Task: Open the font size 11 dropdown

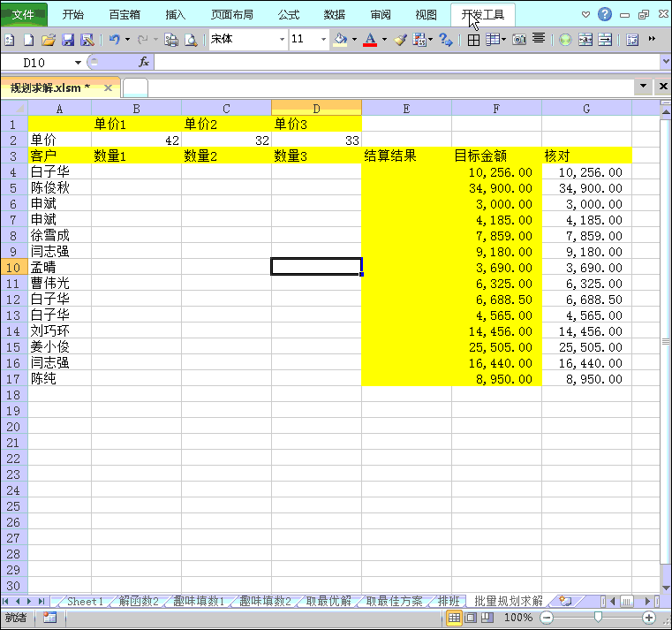Action: pos(323,40)
